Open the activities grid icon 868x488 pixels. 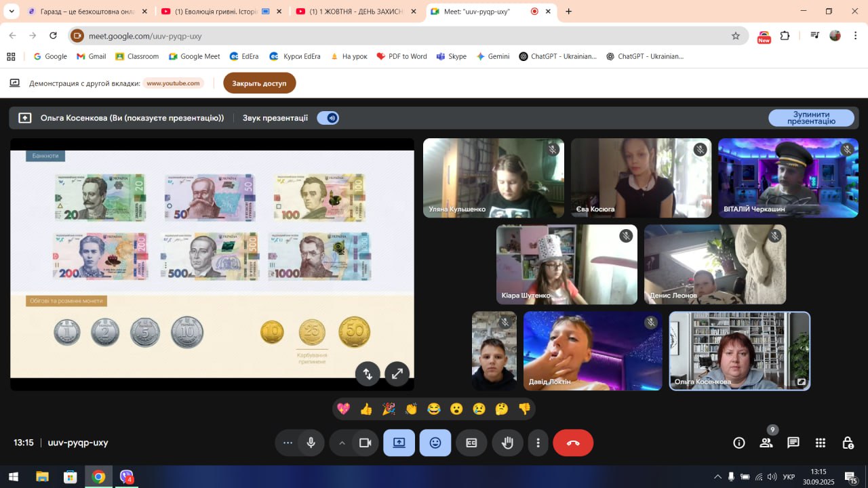click(x=820, y=443)
